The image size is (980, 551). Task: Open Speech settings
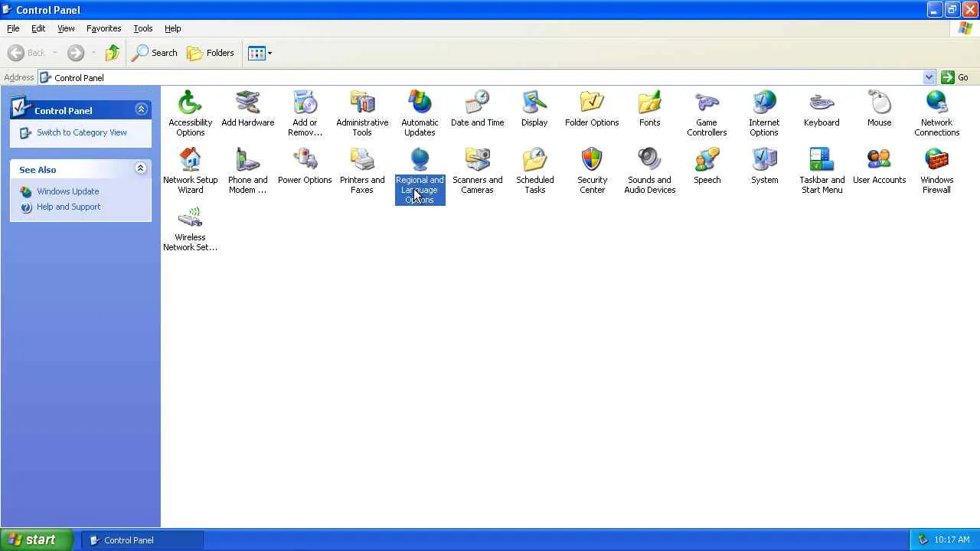tap(707, 166)
